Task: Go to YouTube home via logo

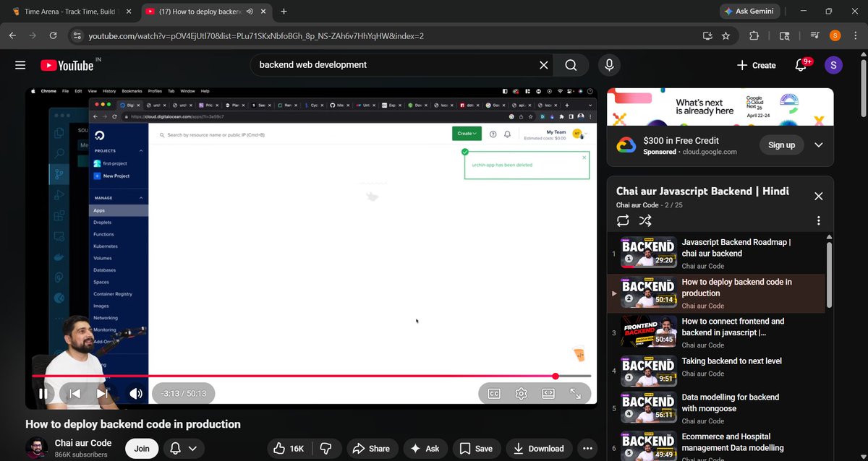Action: click(67, 65)
